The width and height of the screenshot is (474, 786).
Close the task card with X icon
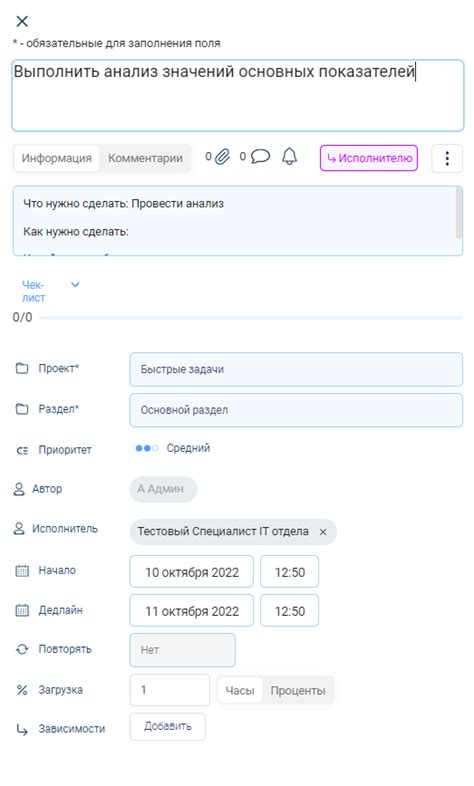[x=22, y=21]
